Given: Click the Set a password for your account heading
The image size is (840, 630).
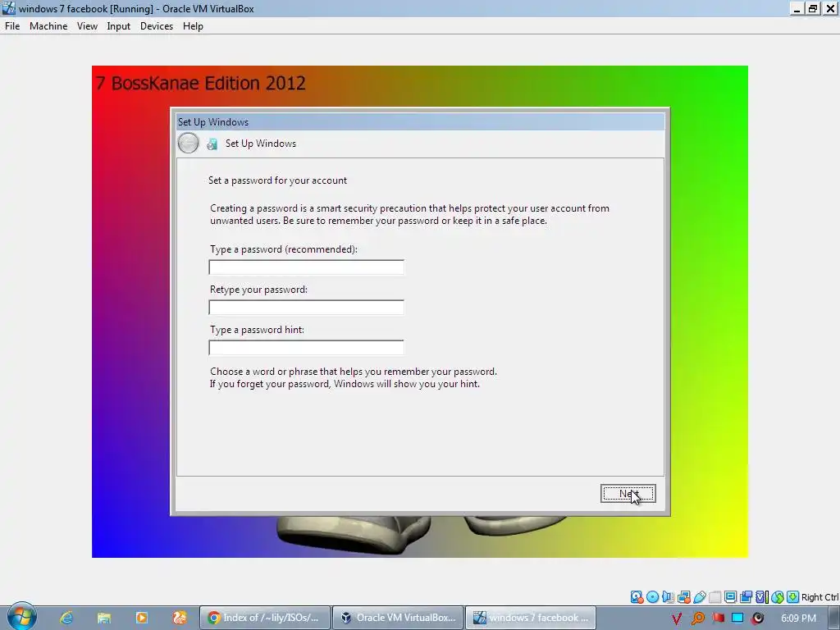Looking at the screenshot, I should (x=277, y=180).
